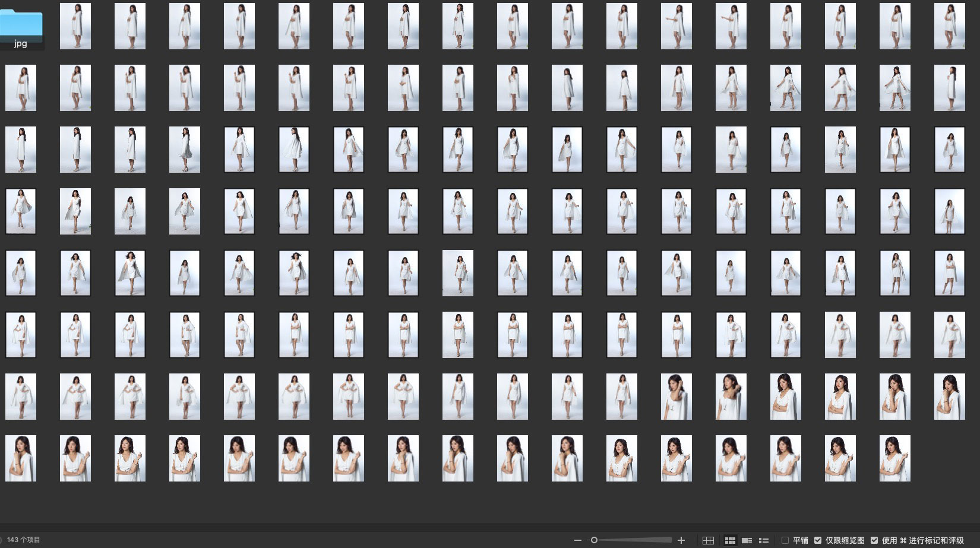Select the jpg folder icon
This screenshot has width=980, height=548.
coord(21,28)
